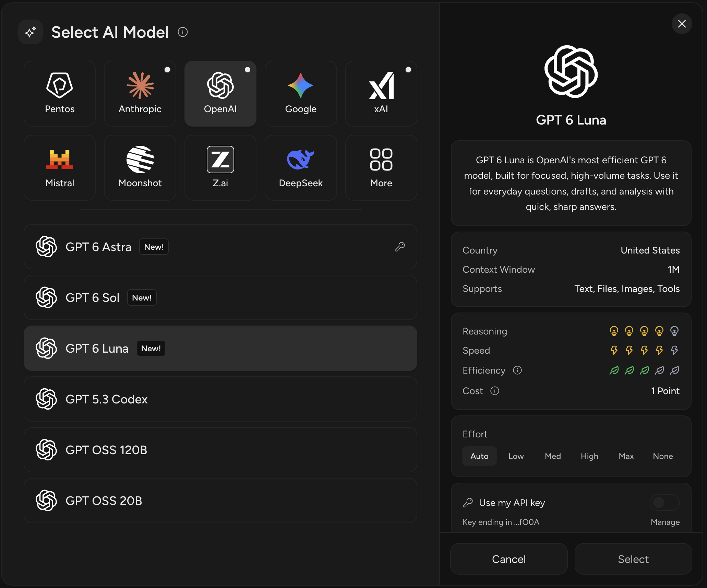
Task: Click the 'United States' country value
Action: (x=650, y=250)
